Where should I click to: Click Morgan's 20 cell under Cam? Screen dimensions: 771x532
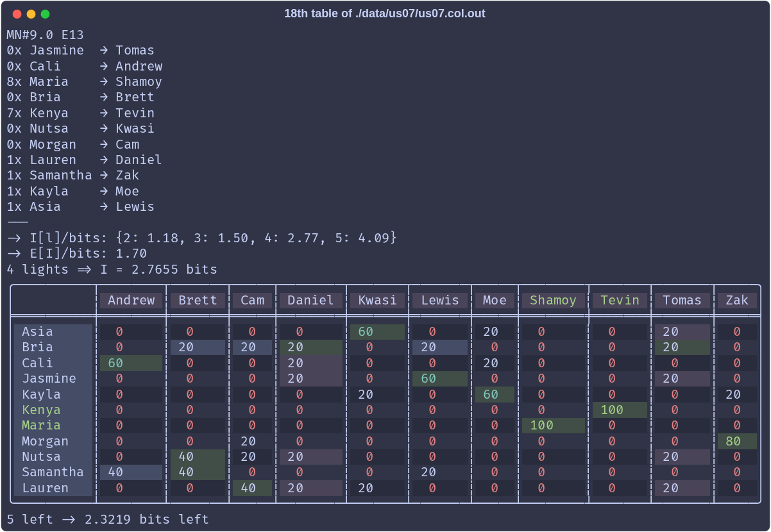point(252,441)
